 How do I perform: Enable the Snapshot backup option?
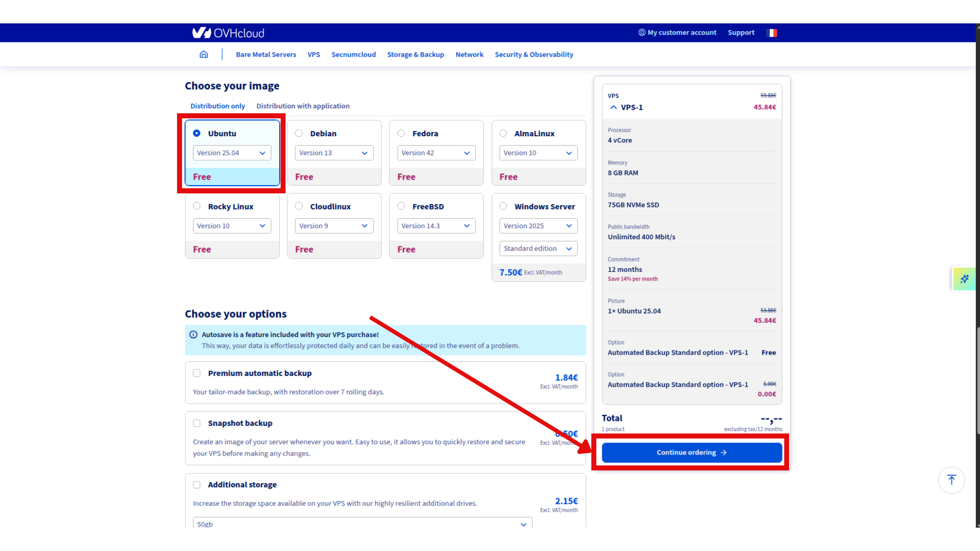click(197, 423)
